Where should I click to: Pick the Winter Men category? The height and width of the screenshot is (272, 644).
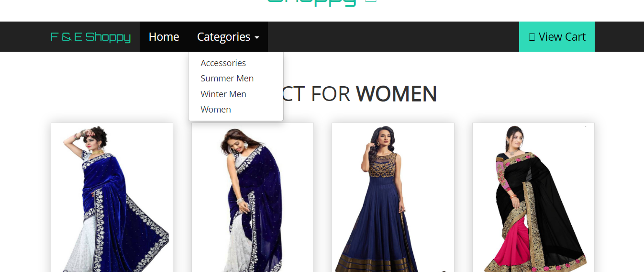[x=223, y=94]
